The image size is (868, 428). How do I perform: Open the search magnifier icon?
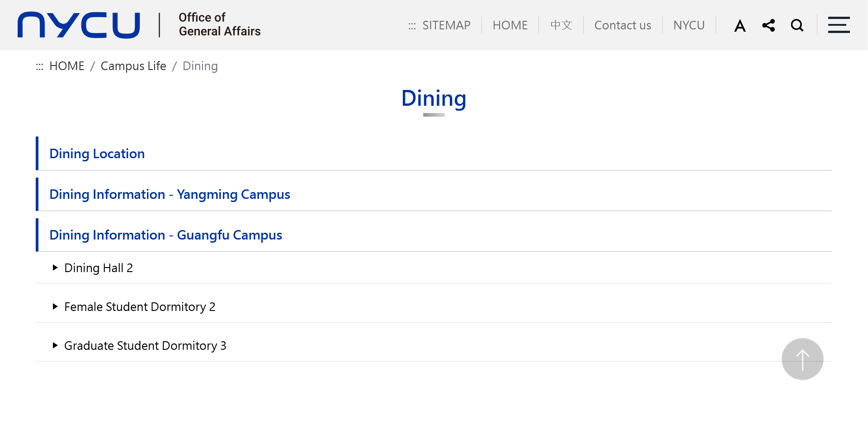tap(797, 25)
